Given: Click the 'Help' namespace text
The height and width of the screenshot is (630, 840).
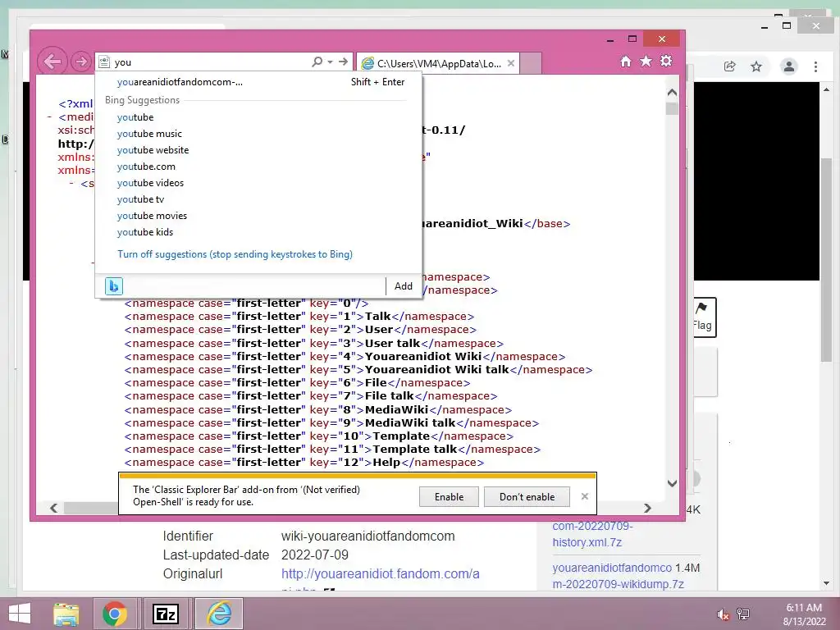Looking at the screenshot, I should tap(386, 463).
